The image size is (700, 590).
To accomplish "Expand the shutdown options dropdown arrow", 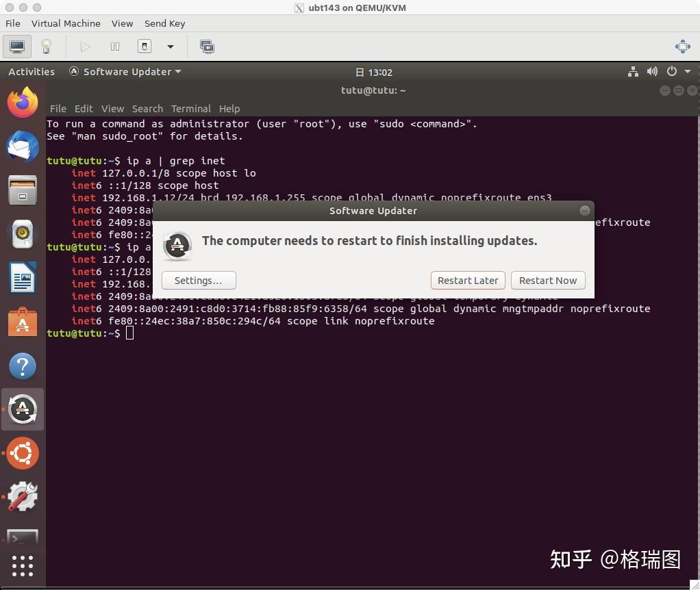I will pos(169,47).
